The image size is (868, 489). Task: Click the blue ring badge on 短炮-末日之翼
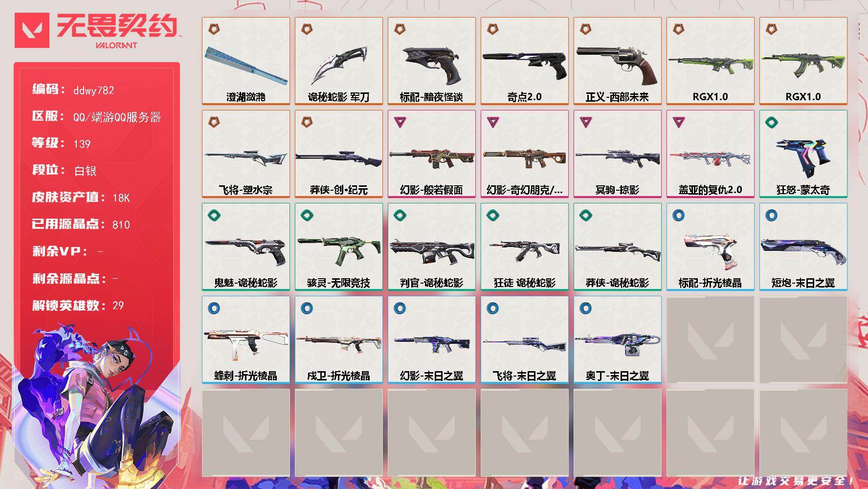point(771,215)
